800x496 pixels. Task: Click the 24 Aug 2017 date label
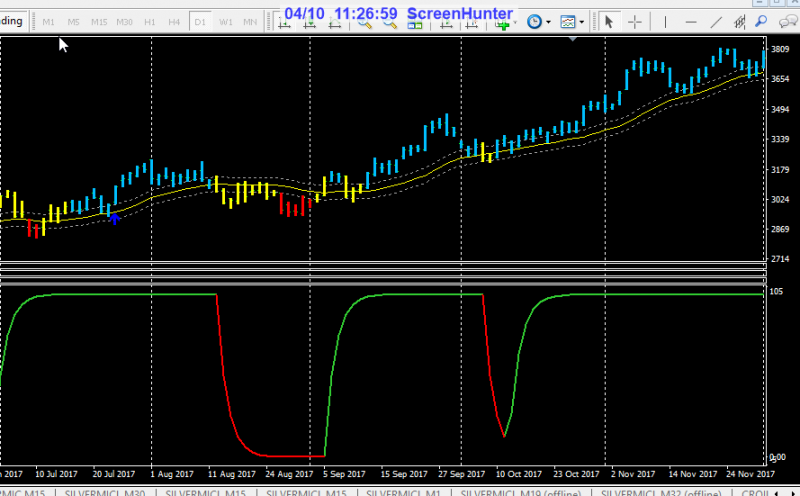tap(289, 474)
